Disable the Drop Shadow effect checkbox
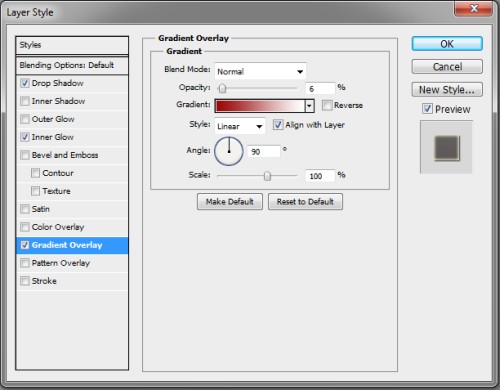Viewport: 500px width, 390px height. pyautogui.click(x=25, y=83)
